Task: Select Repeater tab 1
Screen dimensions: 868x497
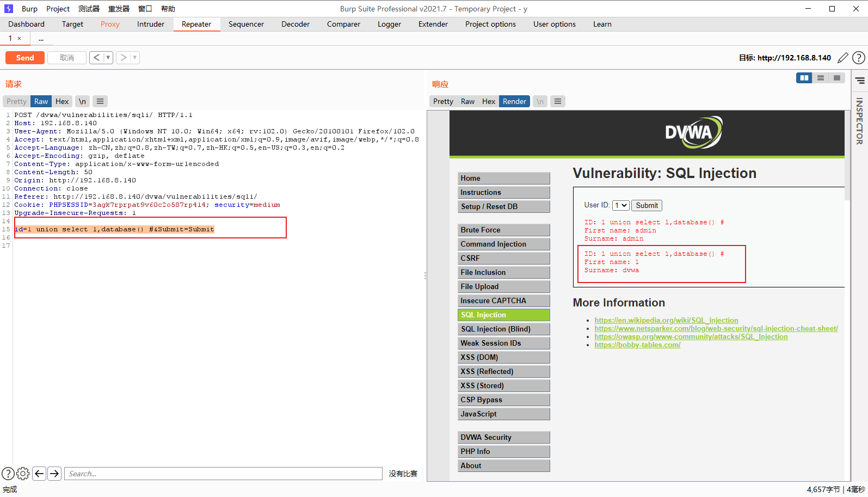Action: pos(10,39)
